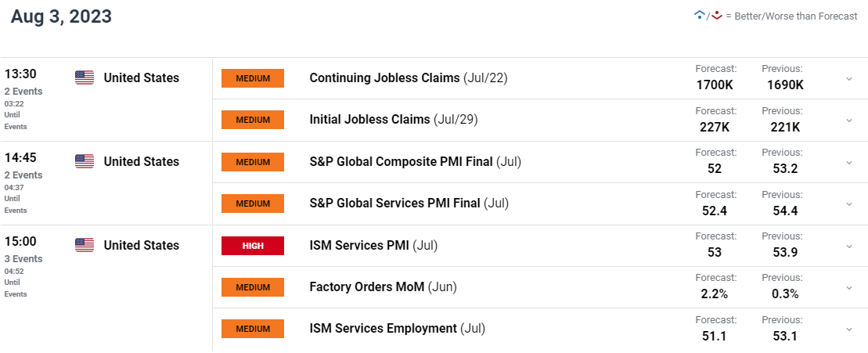Image resolution: width=868 pixels, height=353 pixels.
Task: Click the US flag icon beside 13:30
Action: click(x=85, y=78)
